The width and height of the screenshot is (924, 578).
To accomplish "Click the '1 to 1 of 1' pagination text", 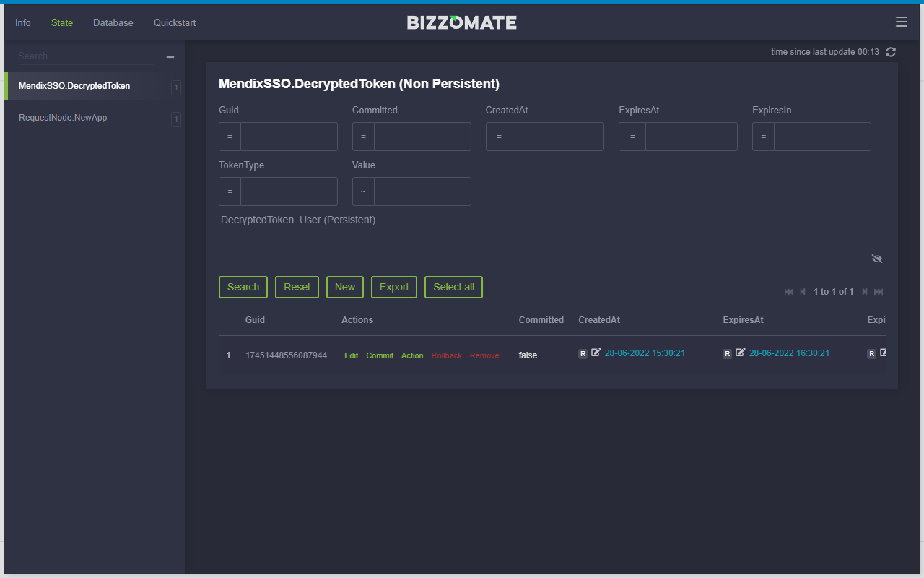I will [834, 292].
